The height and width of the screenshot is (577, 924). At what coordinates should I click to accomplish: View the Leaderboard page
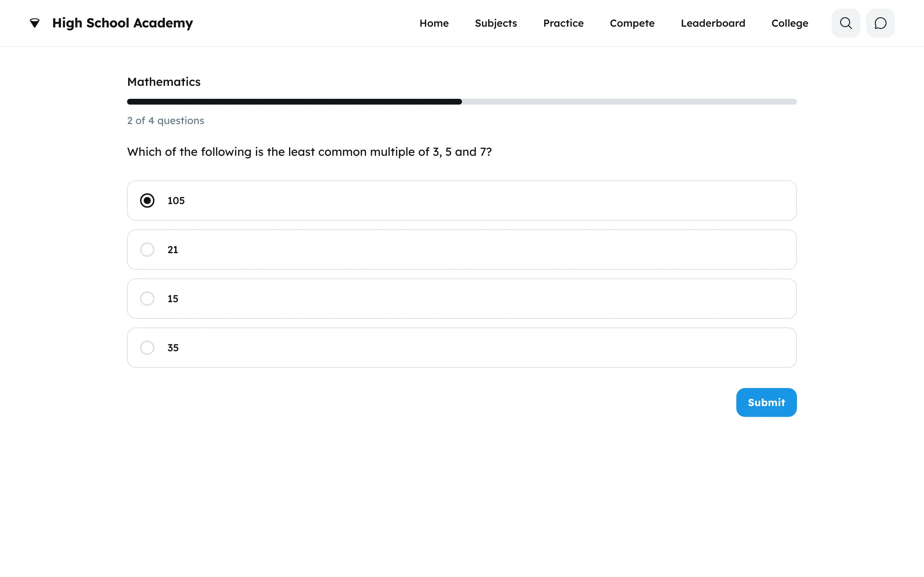713,23
